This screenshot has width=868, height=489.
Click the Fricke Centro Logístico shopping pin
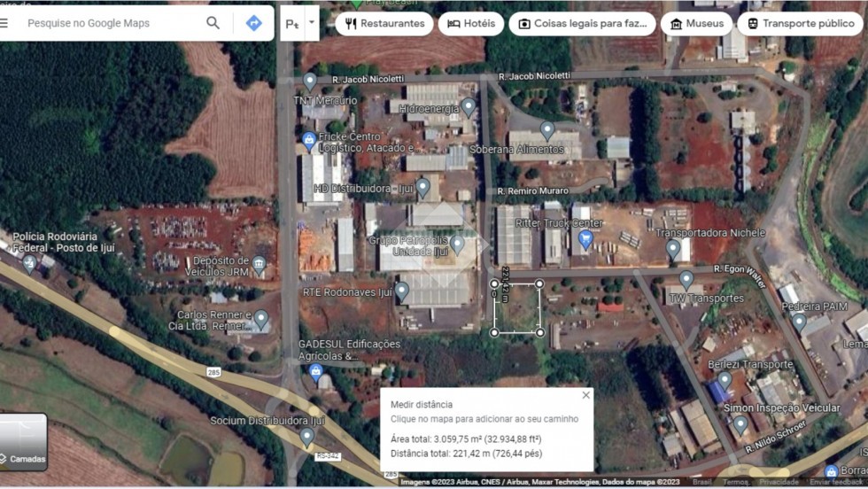(x=309, y=141)
